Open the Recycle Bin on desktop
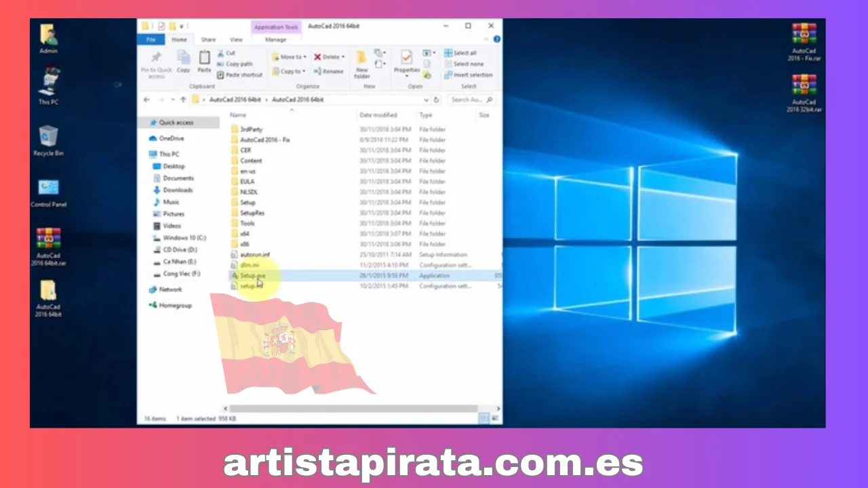Image resolution: width=868 pixels, height=488 pixels. tap(48, 141)
